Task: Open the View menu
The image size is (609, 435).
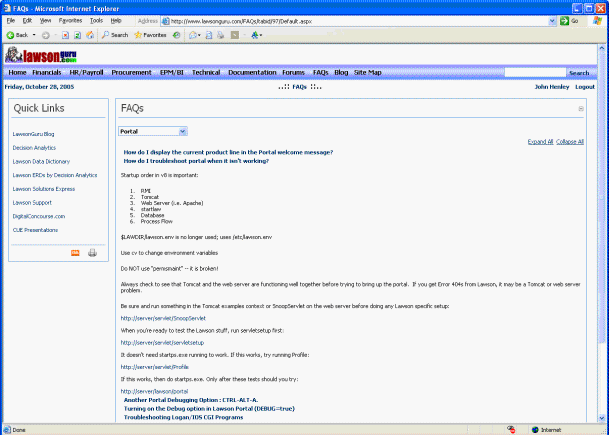Action: (45, 21)
